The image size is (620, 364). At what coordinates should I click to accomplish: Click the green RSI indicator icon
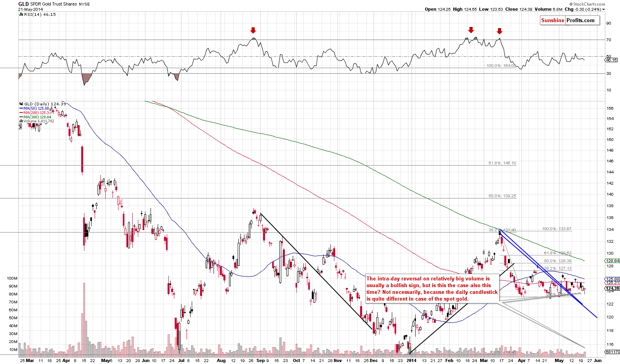(x=21, y=14)
